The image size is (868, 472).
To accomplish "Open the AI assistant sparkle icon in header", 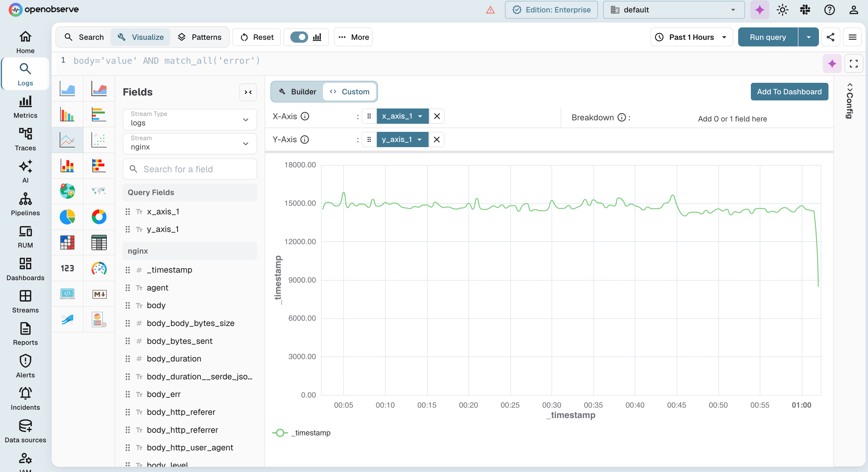I will [x=759, y=10].
